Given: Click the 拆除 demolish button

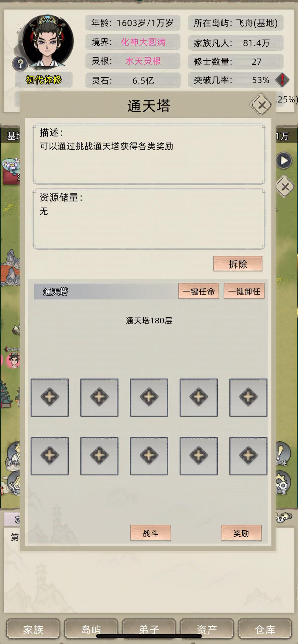Looking at the screenshot, I should click(x=238, y=264).
